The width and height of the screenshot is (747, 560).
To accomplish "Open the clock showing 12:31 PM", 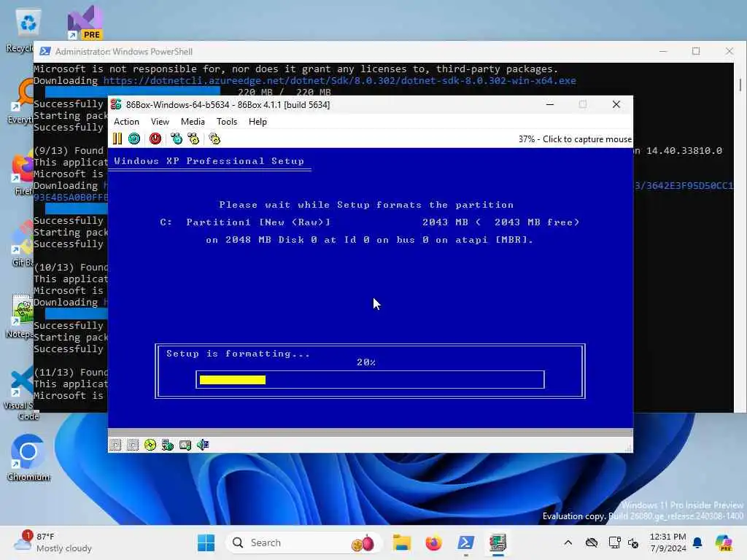I will [x=668, y=542].
